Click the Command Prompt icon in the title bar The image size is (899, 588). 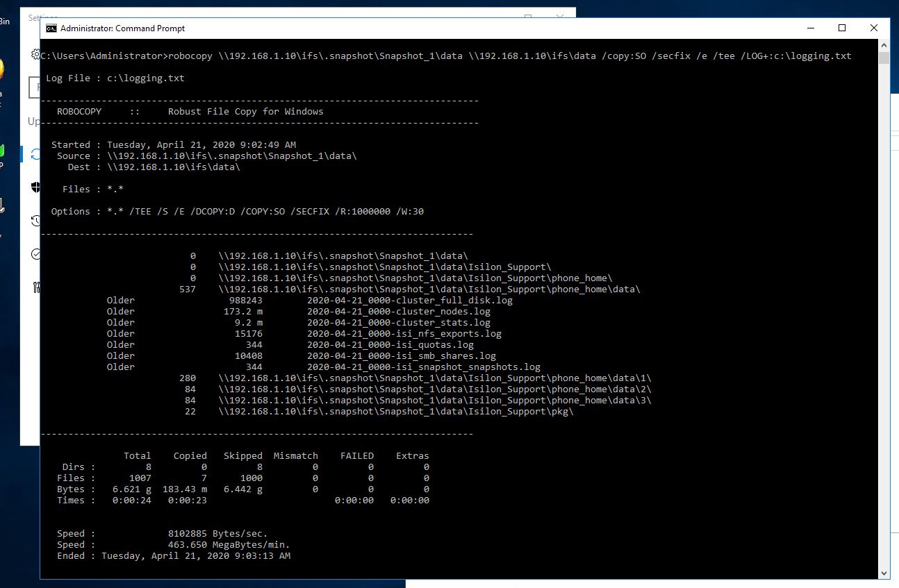pyautogui.click(x=51, y=28)
